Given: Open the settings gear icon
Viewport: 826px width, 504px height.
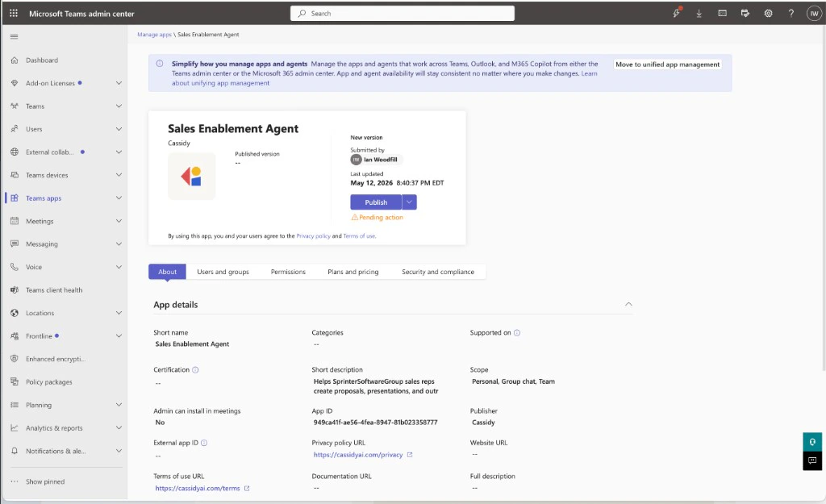Looking at the screenshot, I should tap(768, 14).
